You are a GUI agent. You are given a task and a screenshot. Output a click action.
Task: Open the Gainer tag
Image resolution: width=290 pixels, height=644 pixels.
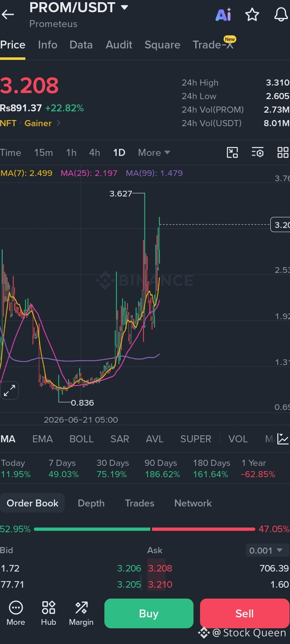(x=38, y=123)
